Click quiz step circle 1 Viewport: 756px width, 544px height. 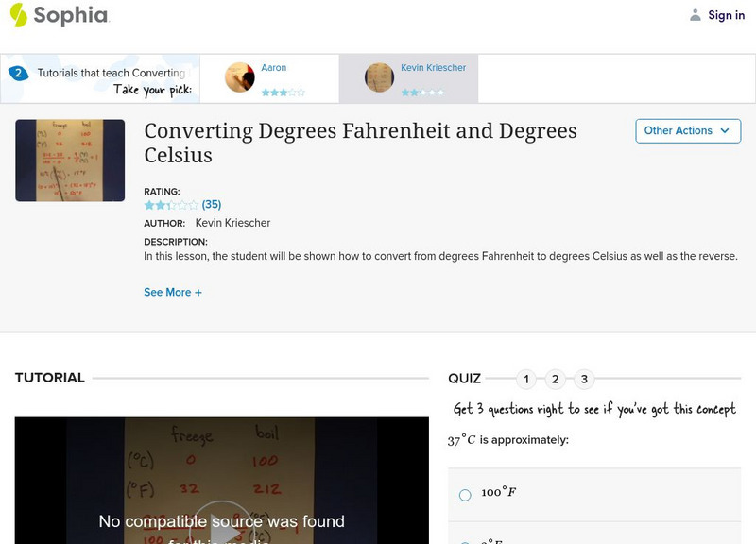[526, 379]
